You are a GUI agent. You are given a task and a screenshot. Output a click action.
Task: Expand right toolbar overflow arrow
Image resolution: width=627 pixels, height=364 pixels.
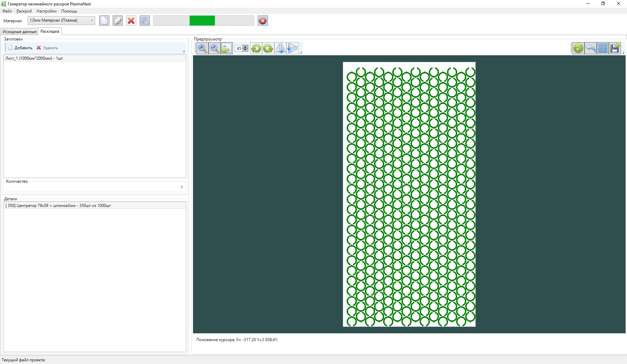pos(623,53)
